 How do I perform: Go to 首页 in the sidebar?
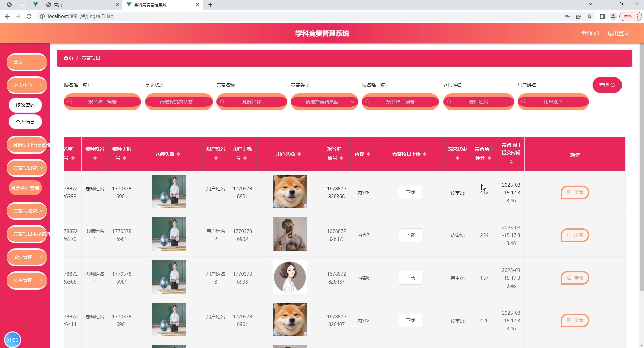[x=27, y=62]
